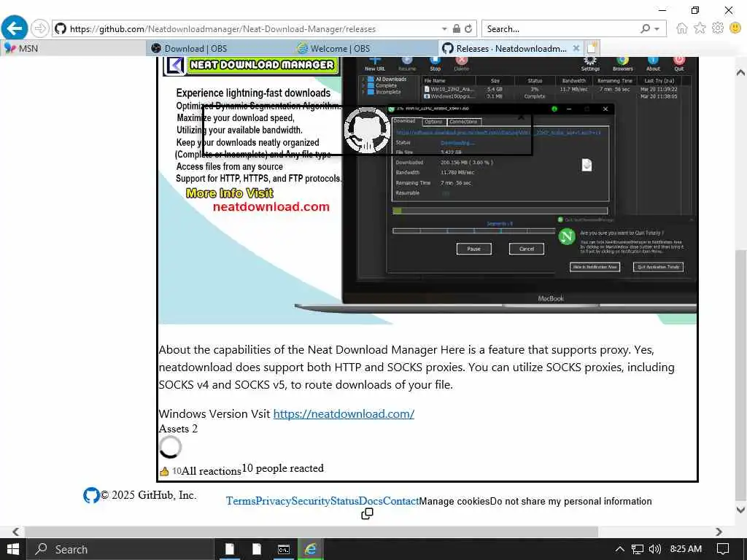The image size is (747, 560).
Task: Open the Privacy footer link
Action: [x=274, y=501]
